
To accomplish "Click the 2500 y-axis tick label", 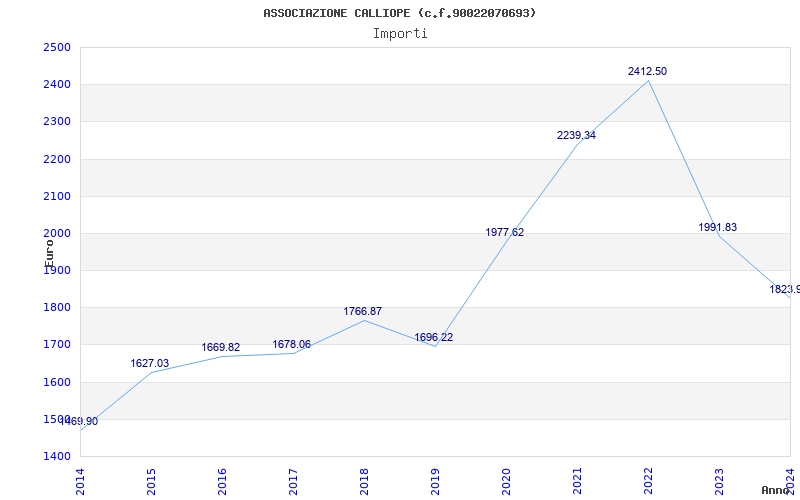I will [x=57, y=47].
